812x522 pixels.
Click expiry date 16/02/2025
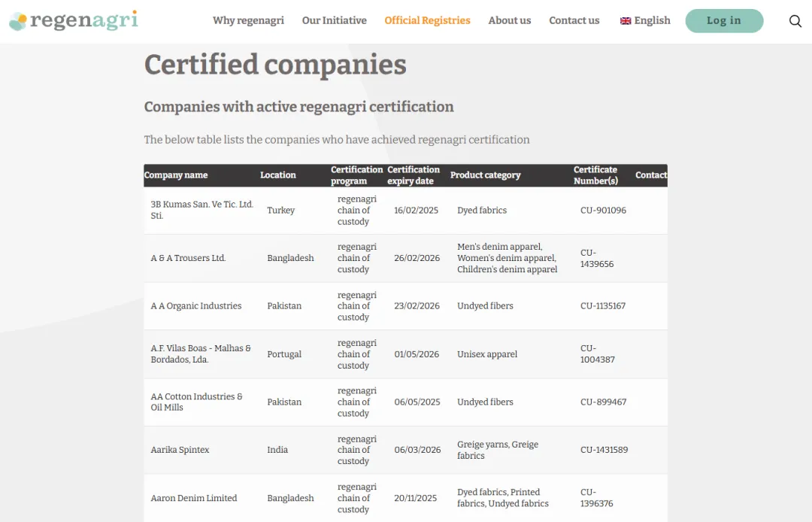tap(416, 210)
